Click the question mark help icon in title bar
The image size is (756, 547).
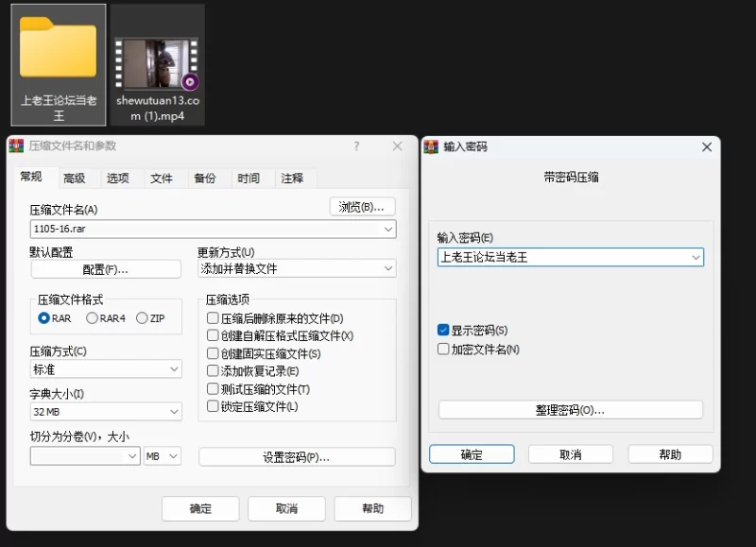coord(356,146)
